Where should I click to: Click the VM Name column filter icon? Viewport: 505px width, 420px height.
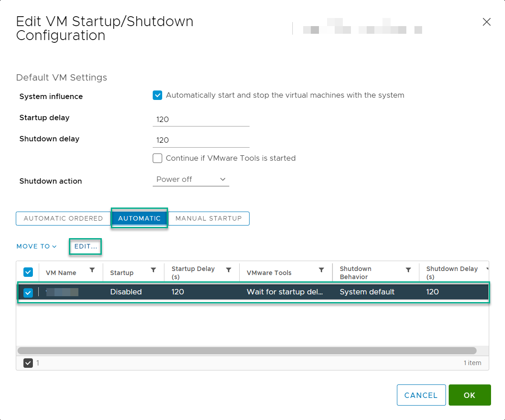[92, 270]
